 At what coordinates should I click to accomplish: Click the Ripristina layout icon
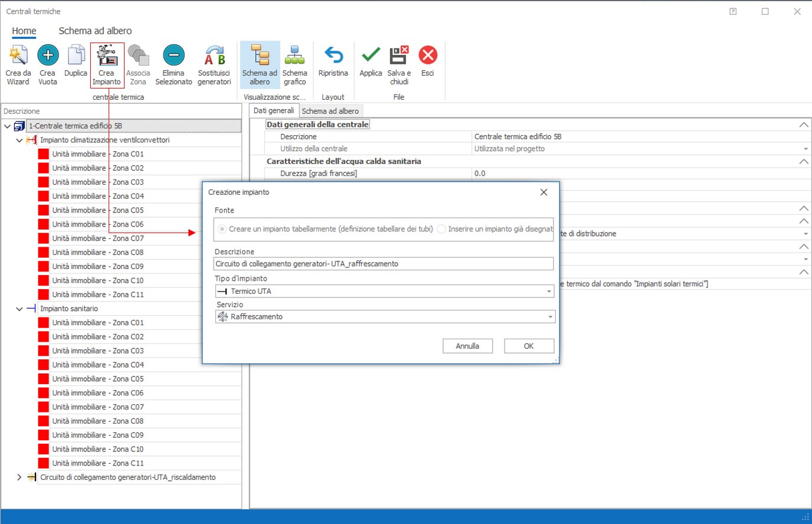(333, 56)
